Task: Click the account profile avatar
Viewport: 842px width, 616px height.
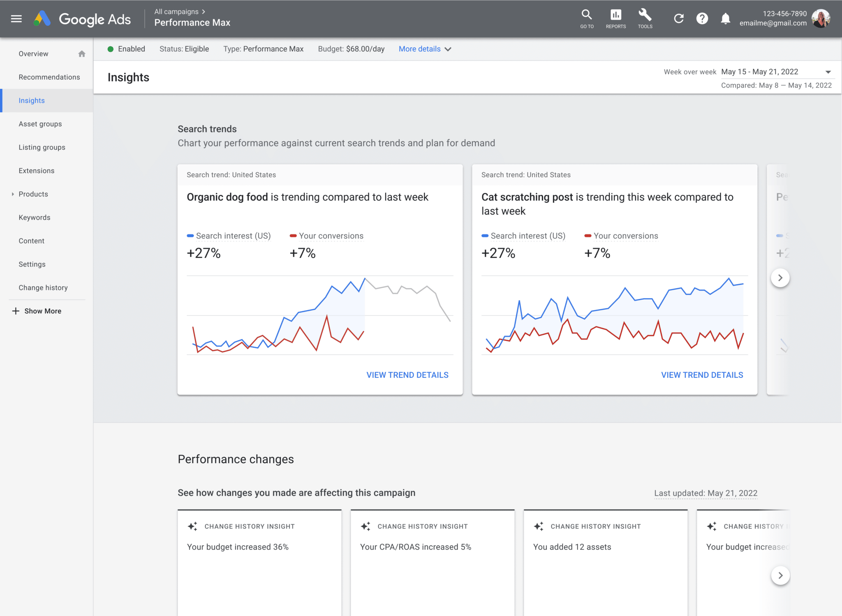Action: click(x=821, y=18)
